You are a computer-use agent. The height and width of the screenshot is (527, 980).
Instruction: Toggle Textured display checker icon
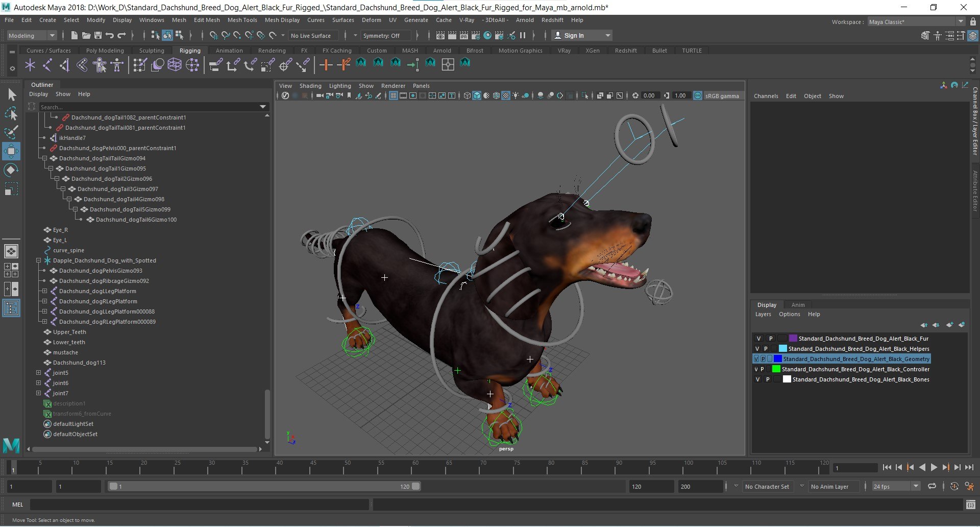point(506,95)
